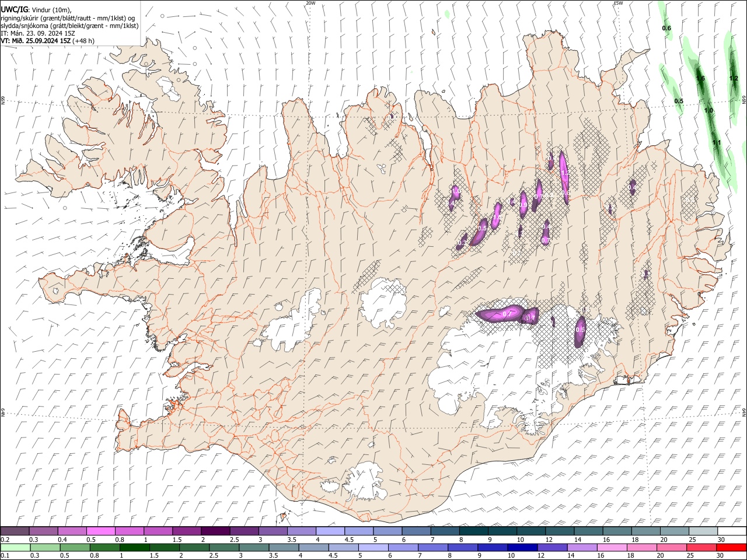This screenshot has height=560, width=747.
Task: Click the green rain value "1.0"
Action: (708, 110)
